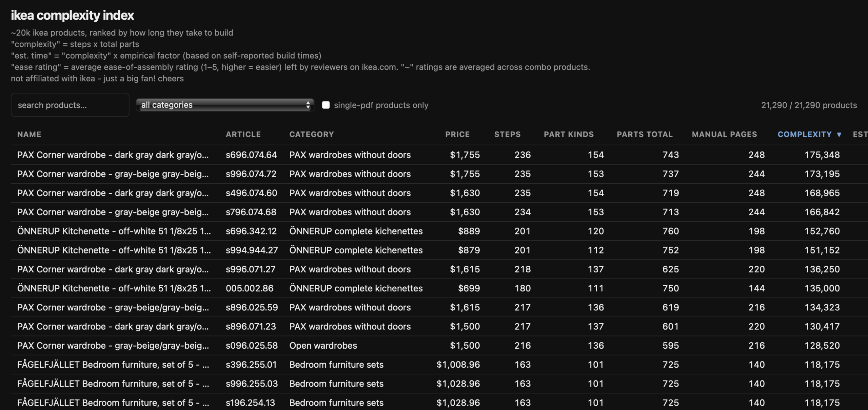Click parts total value 595
The width and height of the screenshot is (868, 410).
pos(671,346)
